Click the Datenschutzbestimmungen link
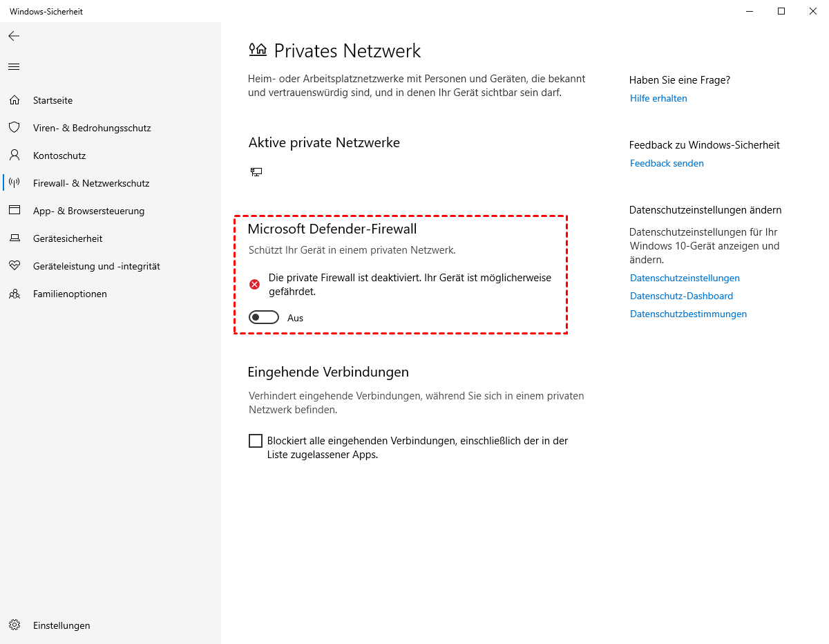 pyautogui.click(x=688, y=314)
